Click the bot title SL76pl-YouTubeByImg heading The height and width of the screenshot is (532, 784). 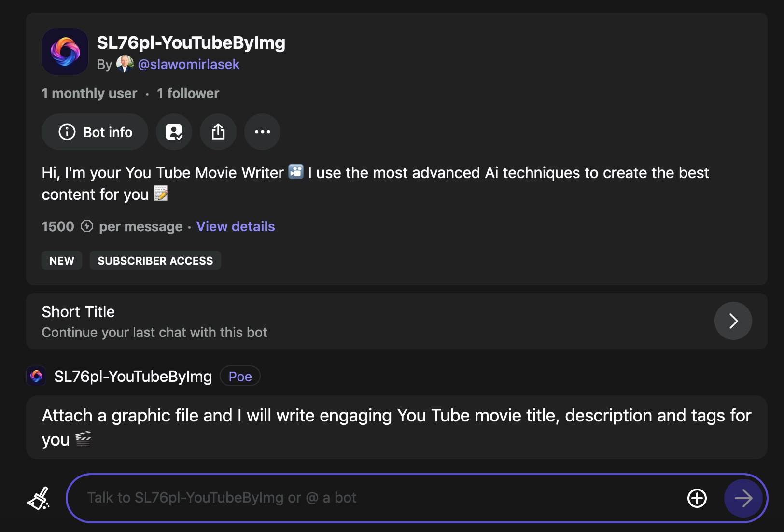[191, 42]
